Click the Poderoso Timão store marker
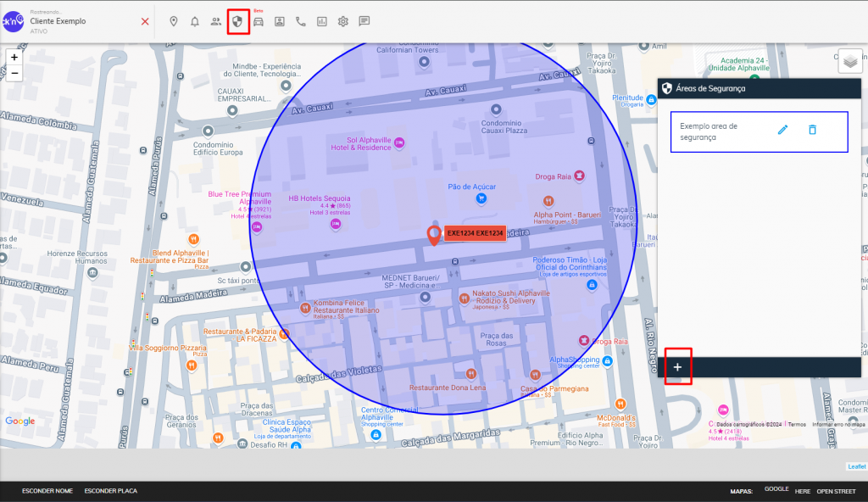 (x=592, y=285)
